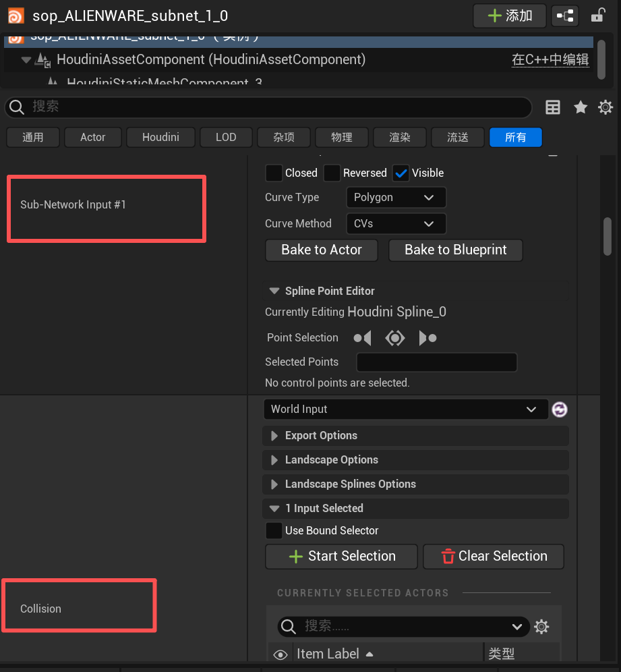
Task: Click Clear Selection button
Action: tap(494, 556)
